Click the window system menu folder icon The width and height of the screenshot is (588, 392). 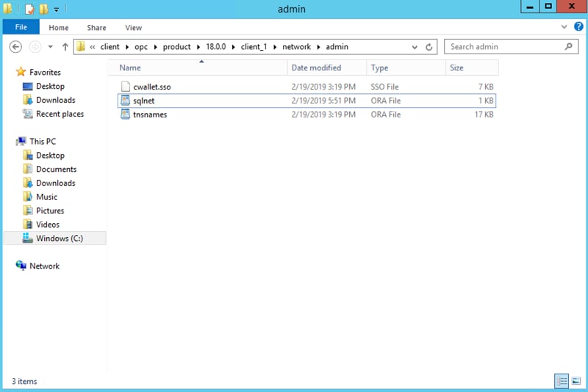[x=7, y=8]
